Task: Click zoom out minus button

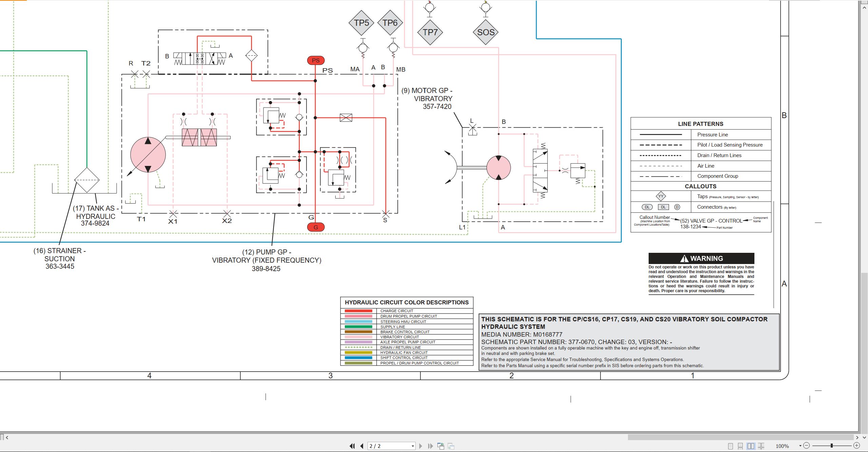Action: 807,446
